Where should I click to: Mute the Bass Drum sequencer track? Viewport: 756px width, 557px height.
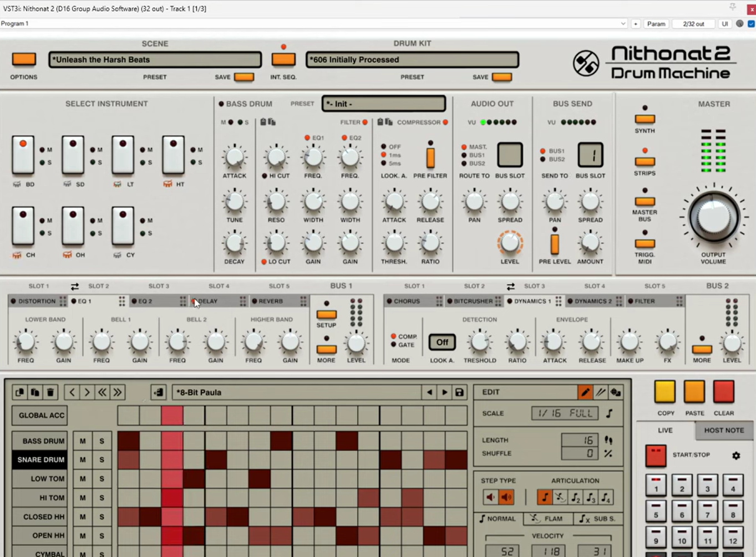83,441
